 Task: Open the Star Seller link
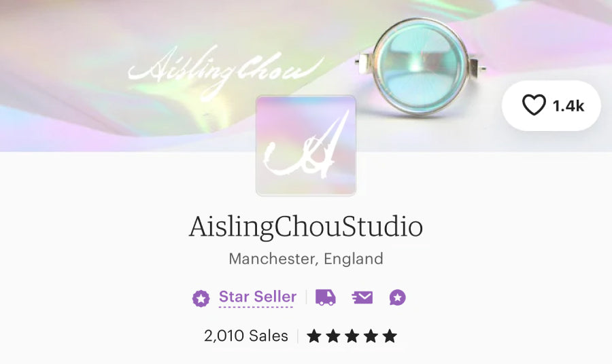[x=258, y=297]
